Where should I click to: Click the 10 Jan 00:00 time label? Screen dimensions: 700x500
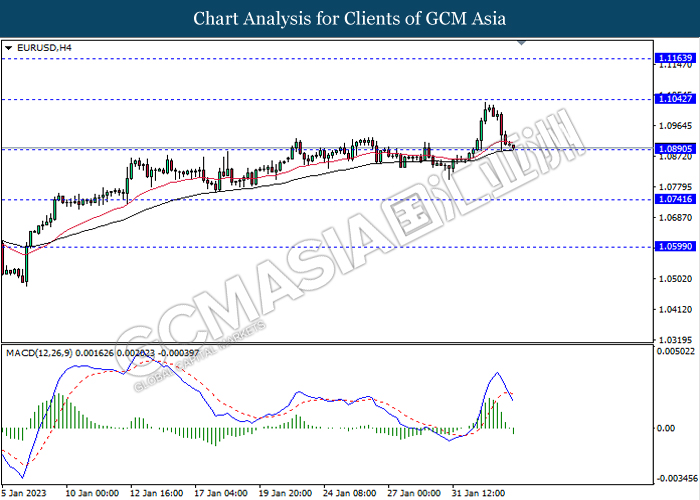(x=92, y=493)
